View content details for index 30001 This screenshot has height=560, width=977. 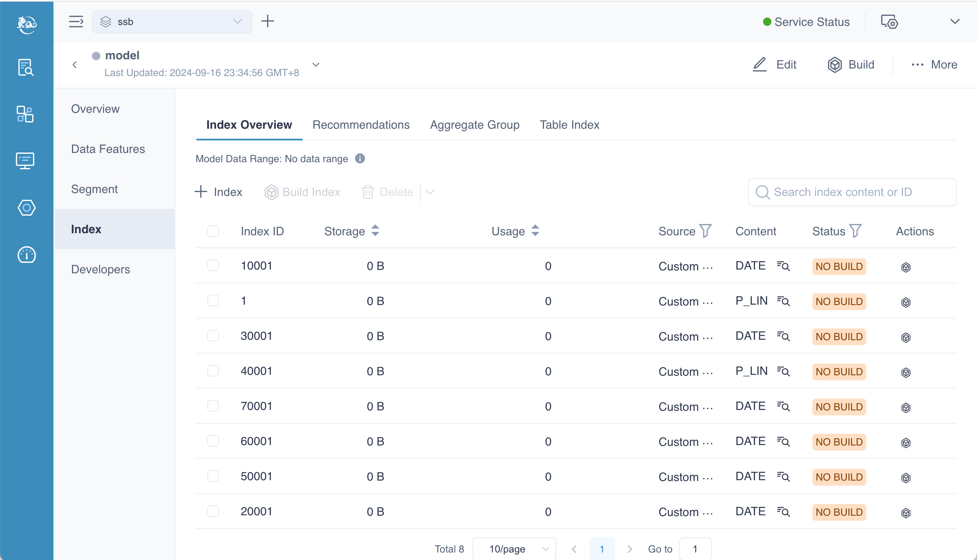tap(784, 336)
